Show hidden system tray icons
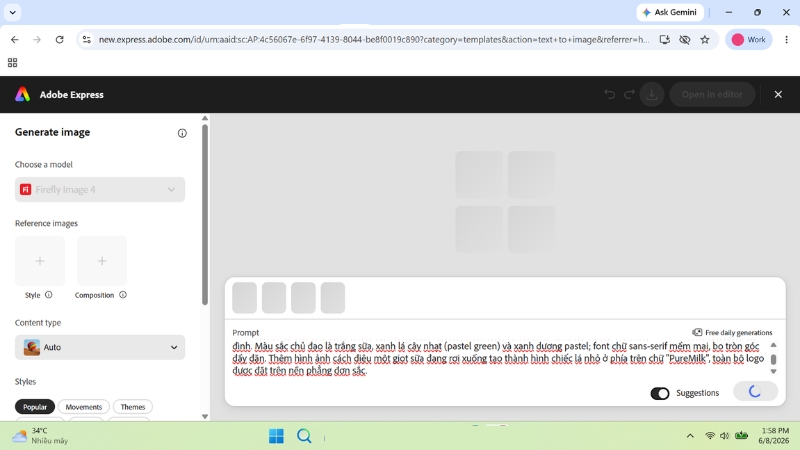Viewport: 800px width, 450px height. (x=690, y=436)
